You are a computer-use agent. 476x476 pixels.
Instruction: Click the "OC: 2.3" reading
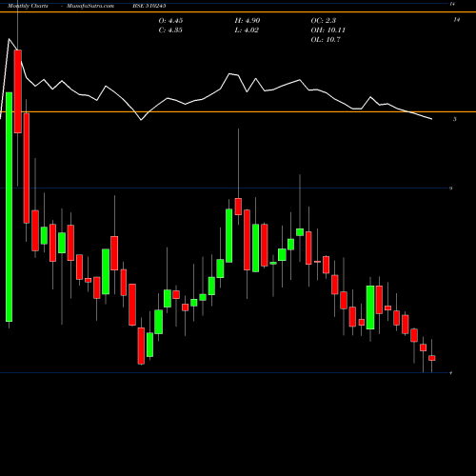pyautogui.click(x=324, y=21)
